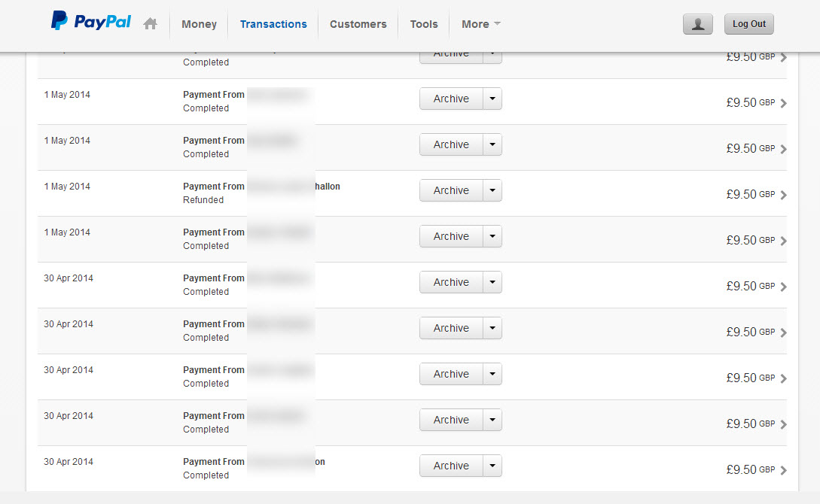The height and width of the screenshot is (504, 820).
Task: Select the Transactions tab
Action: tap(273, 24)
